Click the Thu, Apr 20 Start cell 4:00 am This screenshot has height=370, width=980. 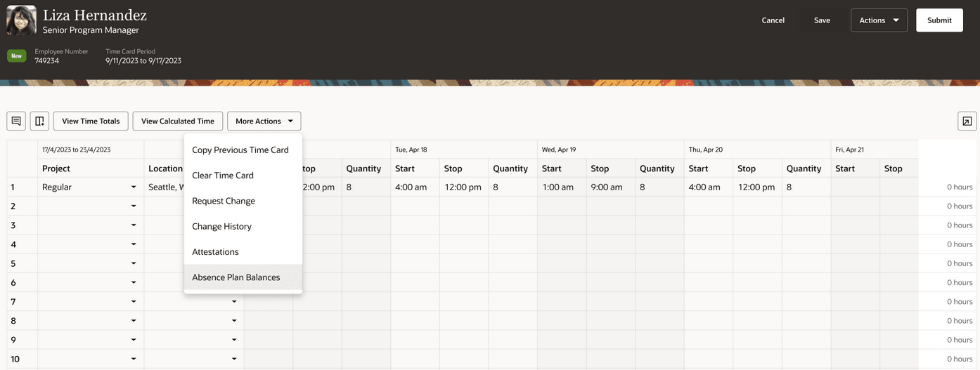[x=709, y=187]
